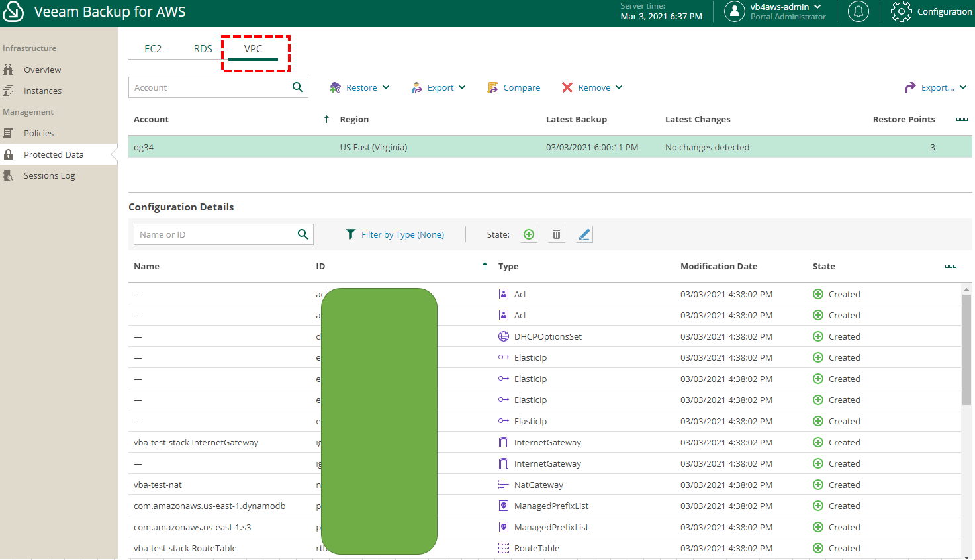Sort by Name column in Configuration Details
The height and width of the screenshot is (560, 975).
click(146, 266)
